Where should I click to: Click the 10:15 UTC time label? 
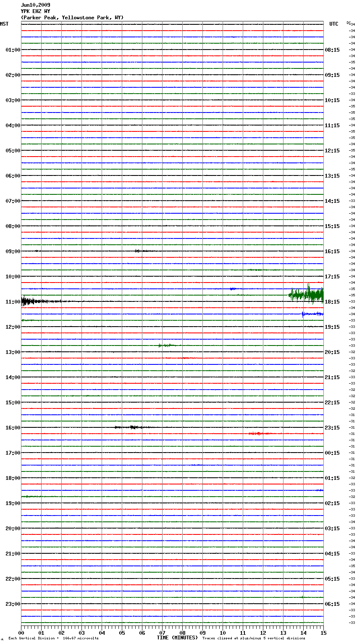click(332, 100)
